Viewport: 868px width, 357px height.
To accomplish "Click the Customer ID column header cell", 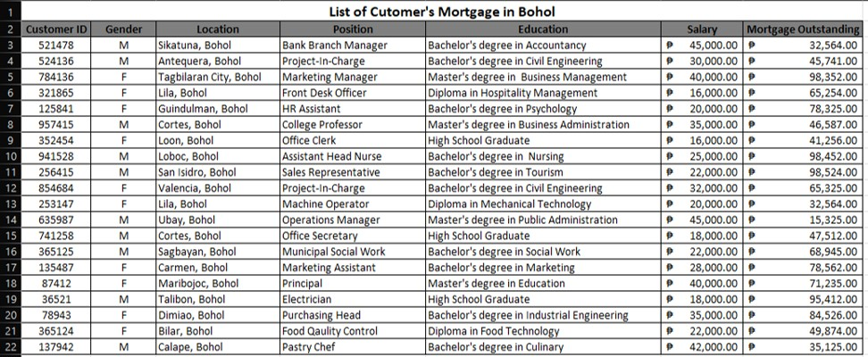I will pyautogui.click(x=55, y=29).
